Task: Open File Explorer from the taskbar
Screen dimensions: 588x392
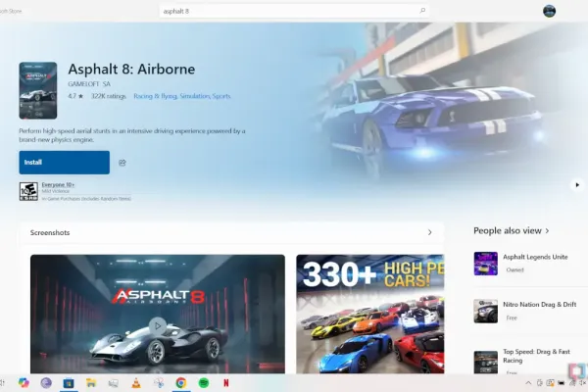Action: coord(91,383)
